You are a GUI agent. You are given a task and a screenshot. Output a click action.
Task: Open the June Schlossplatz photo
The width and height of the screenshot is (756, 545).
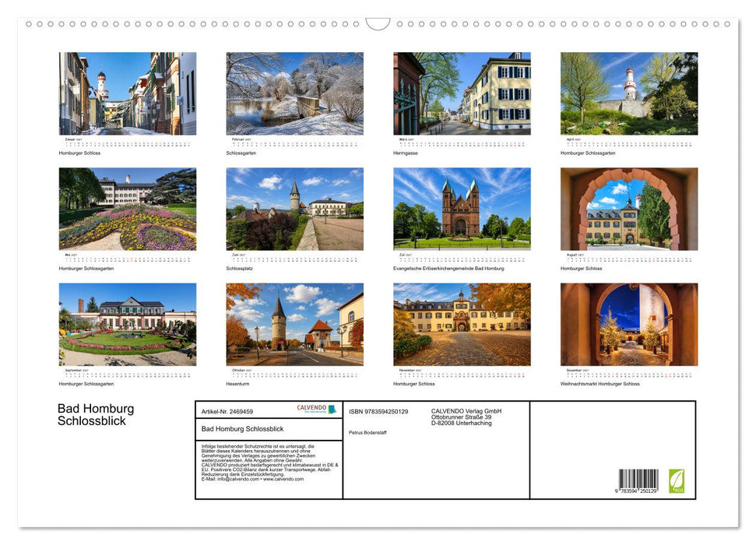[294, 209]
